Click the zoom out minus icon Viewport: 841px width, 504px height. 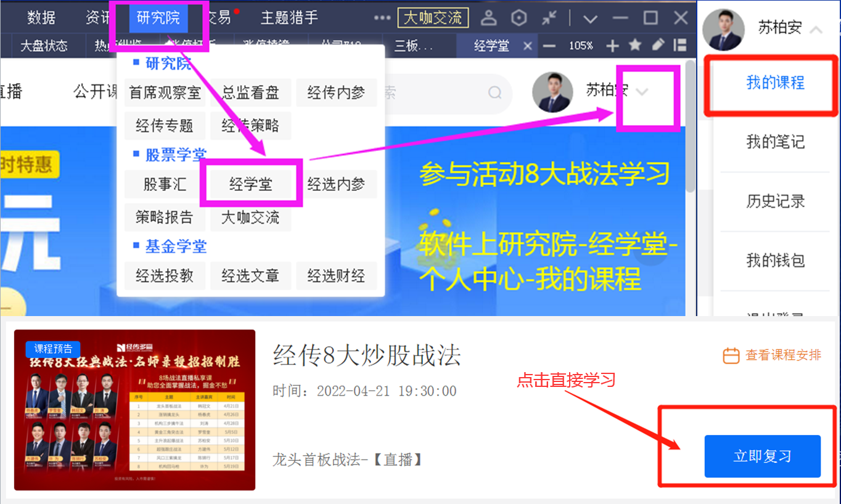[x=549, y=46]
